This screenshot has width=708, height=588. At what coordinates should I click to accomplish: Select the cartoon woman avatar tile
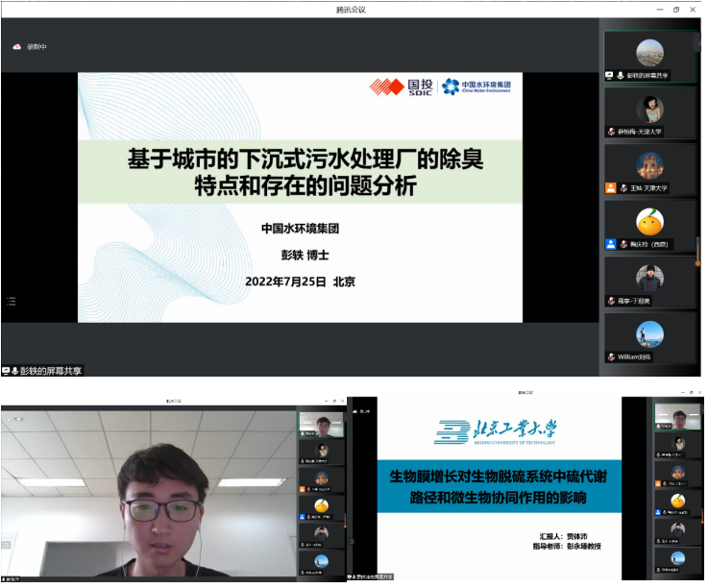pos(650,112)
